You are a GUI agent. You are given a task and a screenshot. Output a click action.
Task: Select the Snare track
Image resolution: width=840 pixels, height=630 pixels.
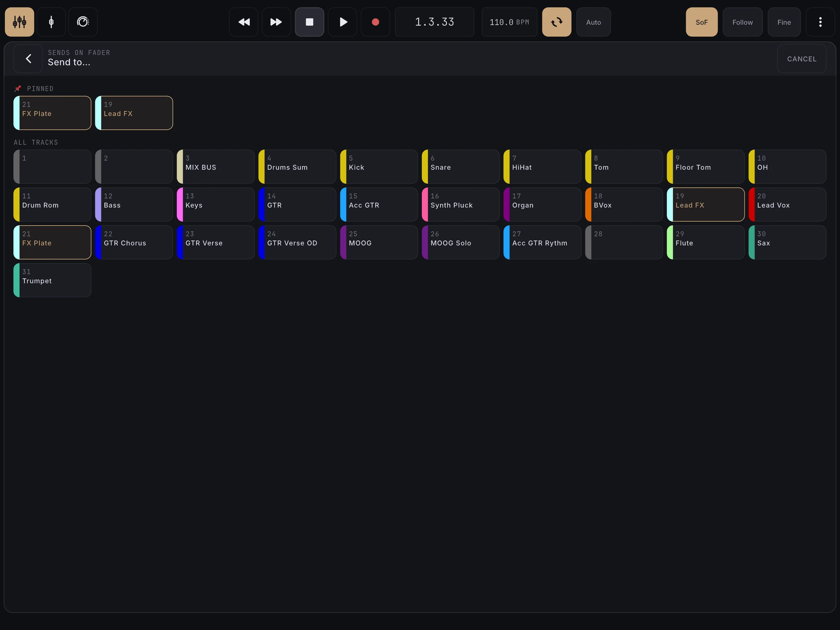coord(461,167)
